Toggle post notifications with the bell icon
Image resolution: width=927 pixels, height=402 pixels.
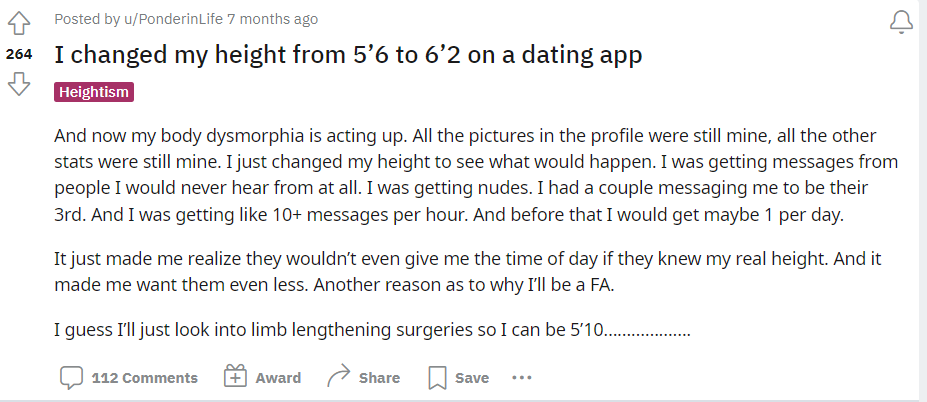click(x=901, y=22)
